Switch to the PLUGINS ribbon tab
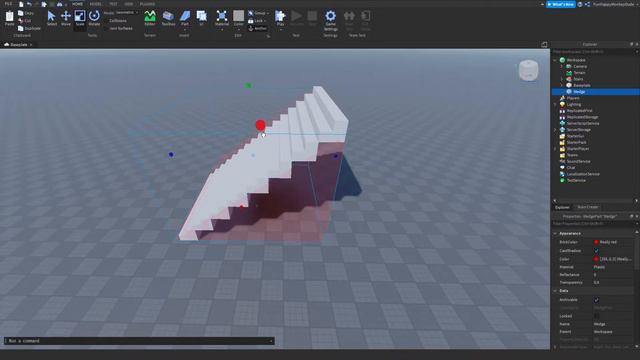Viewport: 640px width, 360px height. click(x=147, y=4)
